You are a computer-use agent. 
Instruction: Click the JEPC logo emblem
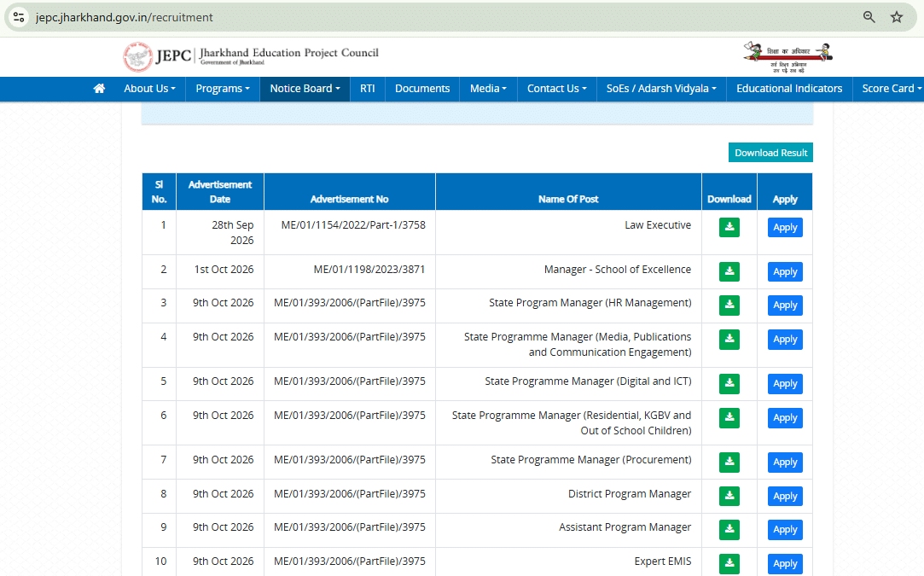137,57
